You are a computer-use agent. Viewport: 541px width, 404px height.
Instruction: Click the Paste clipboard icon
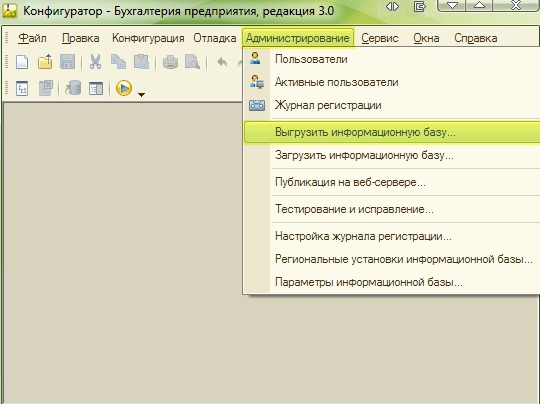pyautogui.click(x=141, y=62)
